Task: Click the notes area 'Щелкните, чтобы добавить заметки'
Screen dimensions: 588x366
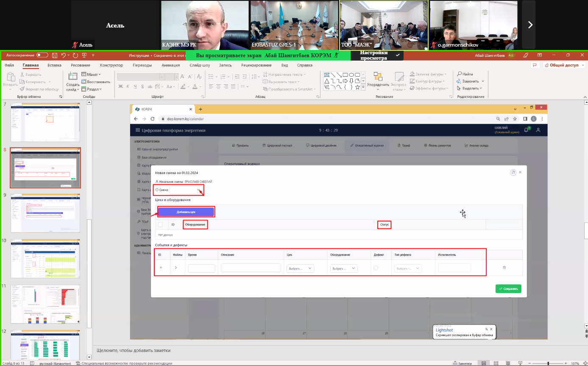Action: tap(133, 350)
